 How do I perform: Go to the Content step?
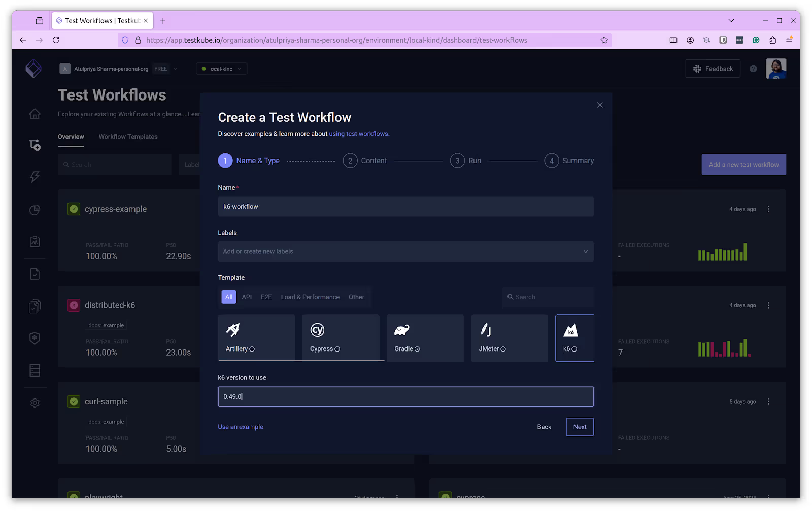[365, 161]
